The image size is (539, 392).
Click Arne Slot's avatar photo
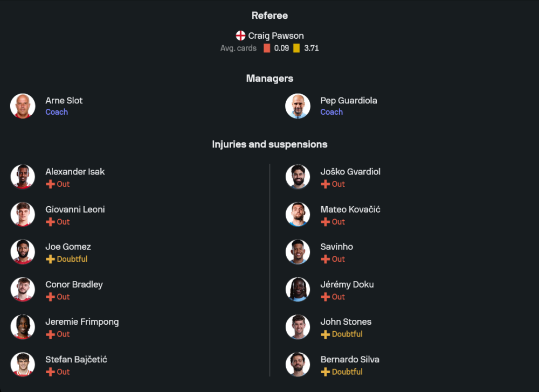point(23,106)
